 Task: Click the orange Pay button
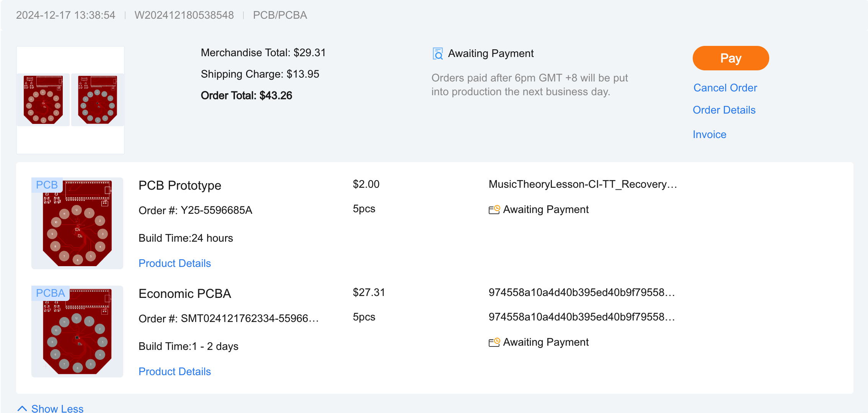(730, 58)
